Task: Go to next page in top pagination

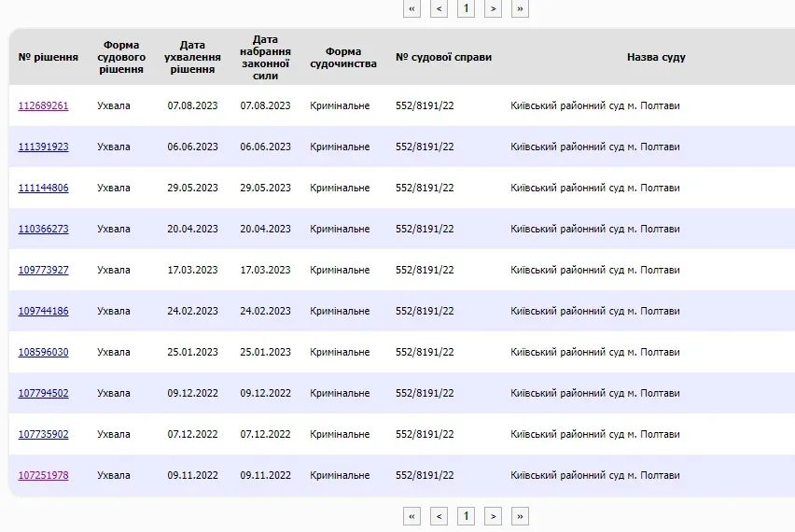Action: click(x=493, y=8)
